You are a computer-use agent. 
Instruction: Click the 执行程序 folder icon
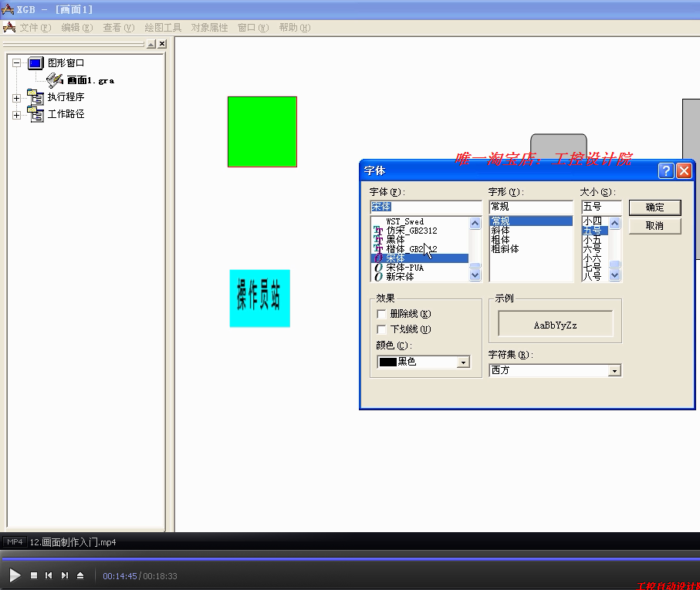[x=36, y=97]
